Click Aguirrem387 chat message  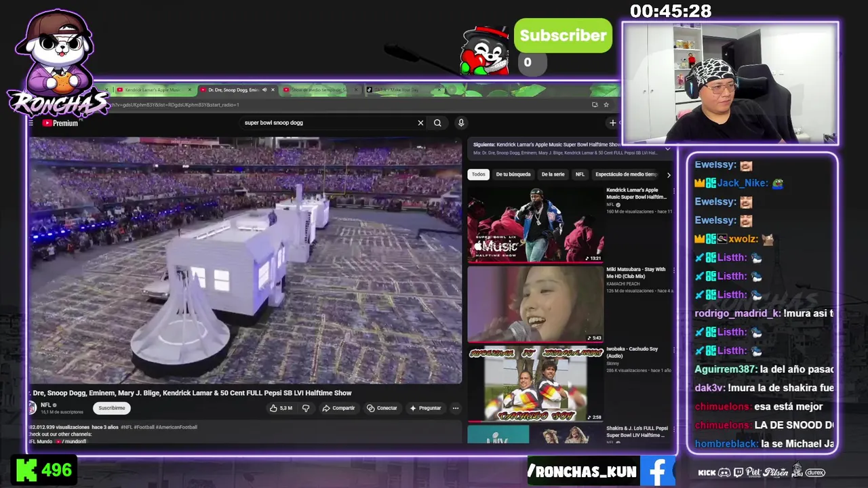click(x=764, y=369)
